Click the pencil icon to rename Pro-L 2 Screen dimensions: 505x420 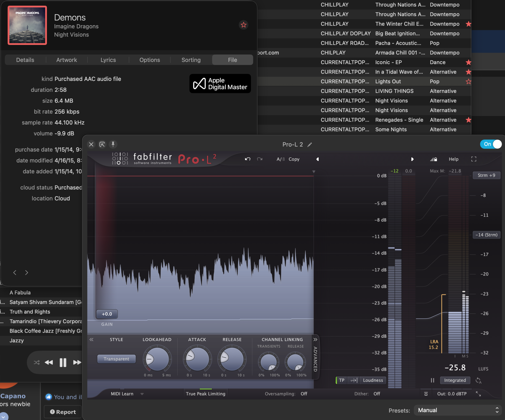(310, 145)
